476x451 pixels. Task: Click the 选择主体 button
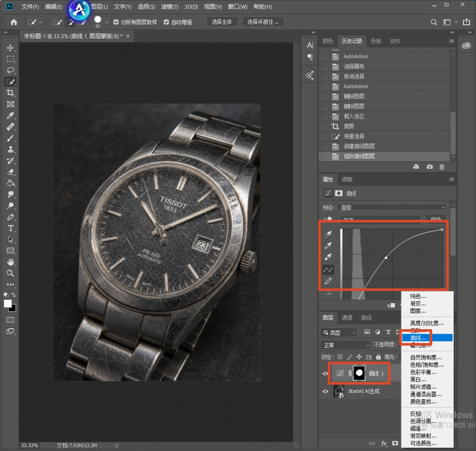(222, 22)
